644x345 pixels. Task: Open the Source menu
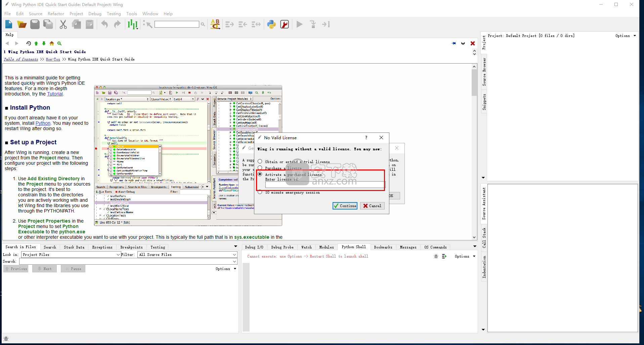(36, 14)
